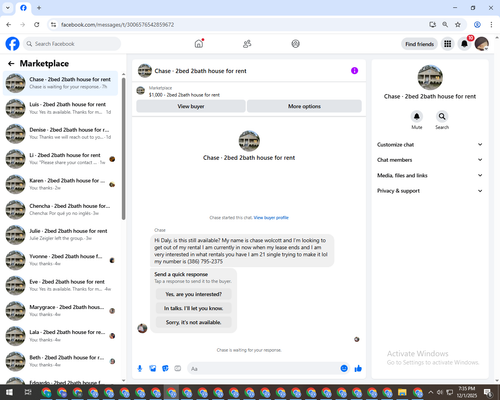Click the conversation list scrollbar
This screenshot has width=500, height=400.
pos(123,148)
